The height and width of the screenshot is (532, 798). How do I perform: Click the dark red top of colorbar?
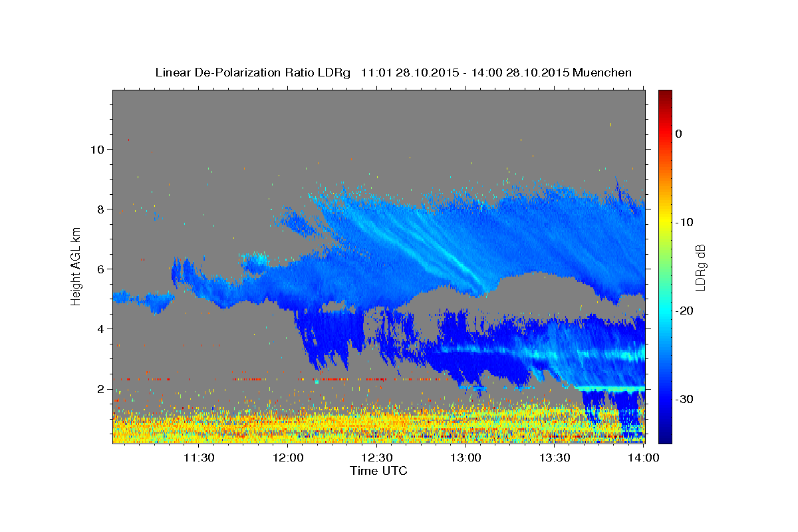point(665,95)
